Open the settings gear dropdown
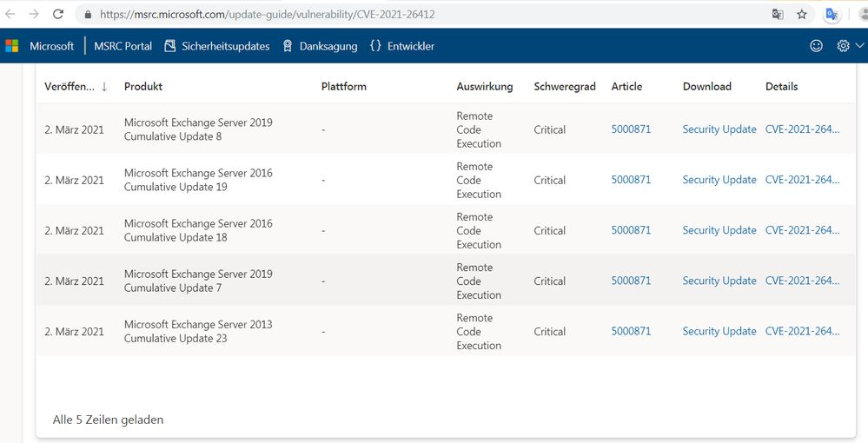This screenshot has width=868, height=443. (x=849, y=46)
